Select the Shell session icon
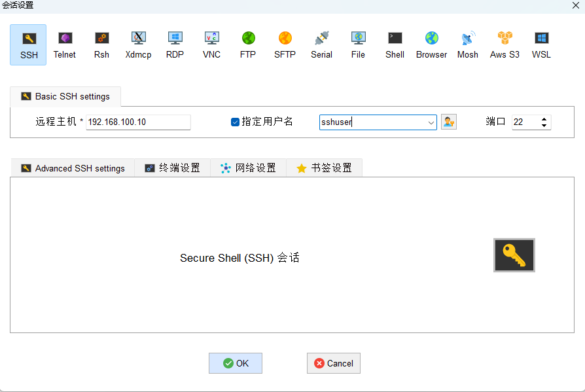 tap(395, 45)
